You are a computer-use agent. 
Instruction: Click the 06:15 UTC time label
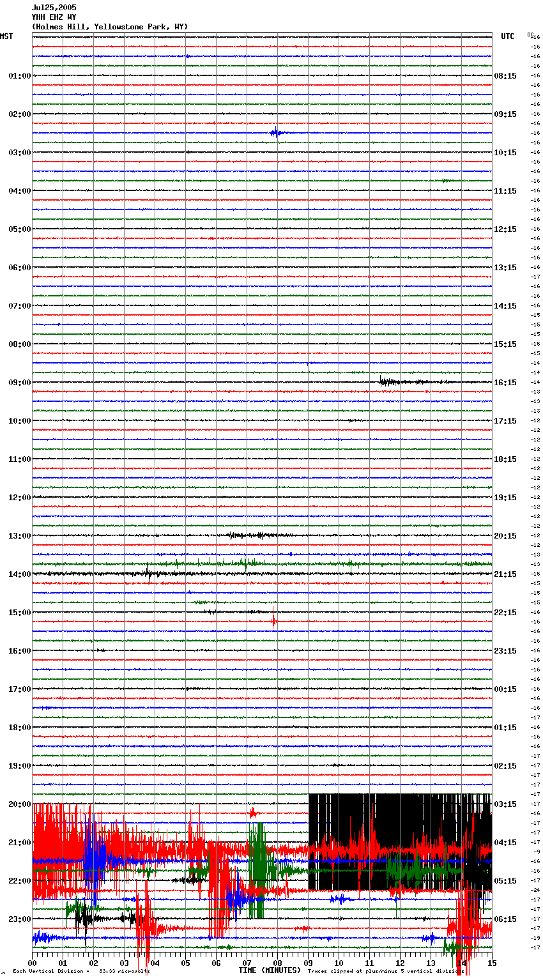tap(505, 919)
